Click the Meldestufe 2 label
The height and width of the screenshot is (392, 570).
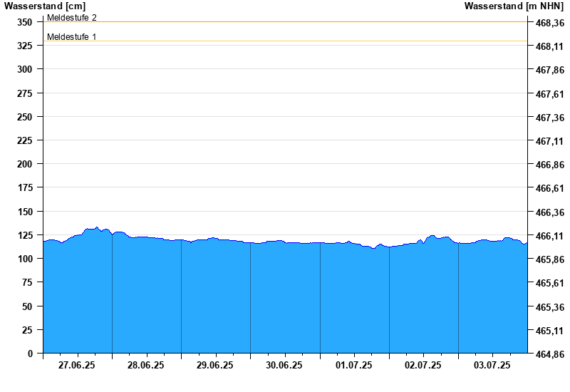[72, 17]
